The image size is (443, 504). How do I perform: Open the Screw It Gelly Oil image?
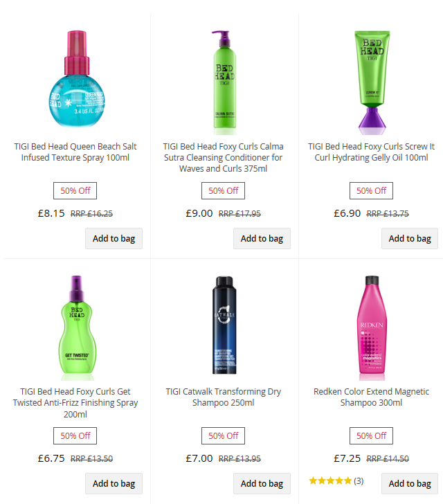(372, 82)
